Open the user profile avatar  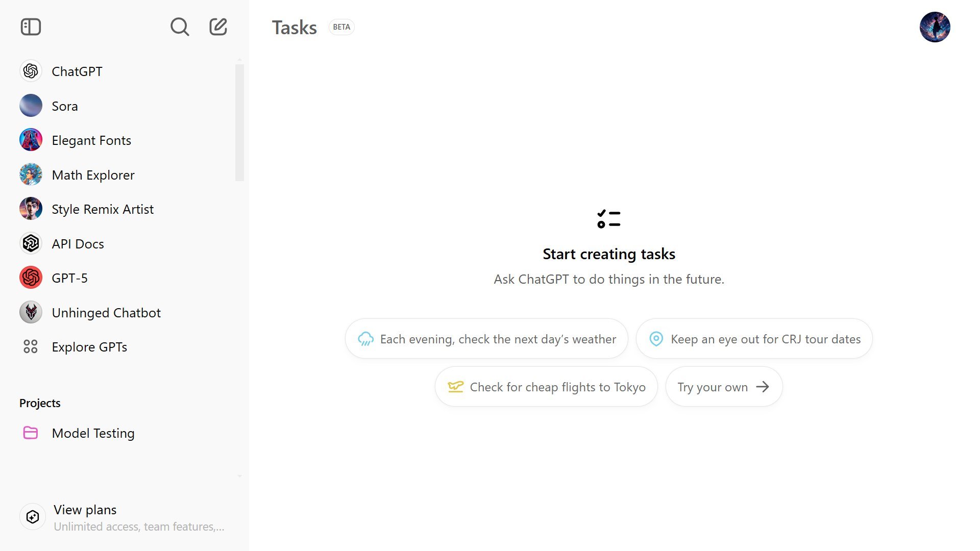(935, 27)
